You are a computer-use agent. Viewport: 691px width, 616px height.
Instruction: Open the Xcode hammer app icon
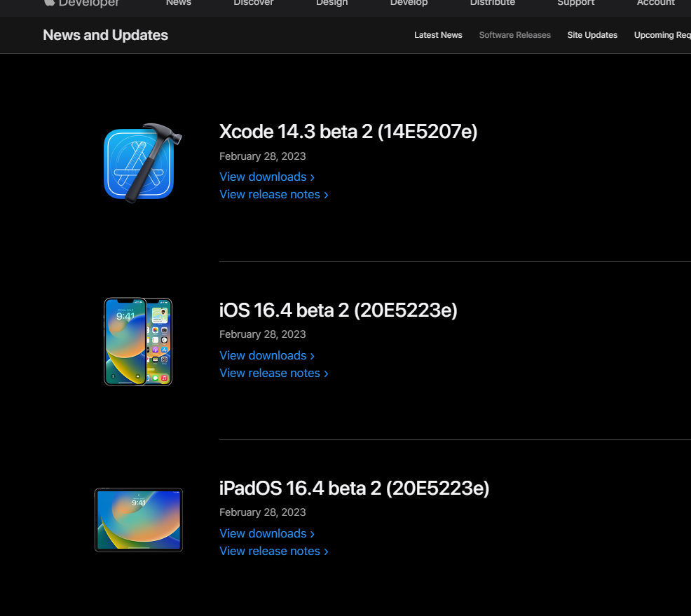click(143, 163)
